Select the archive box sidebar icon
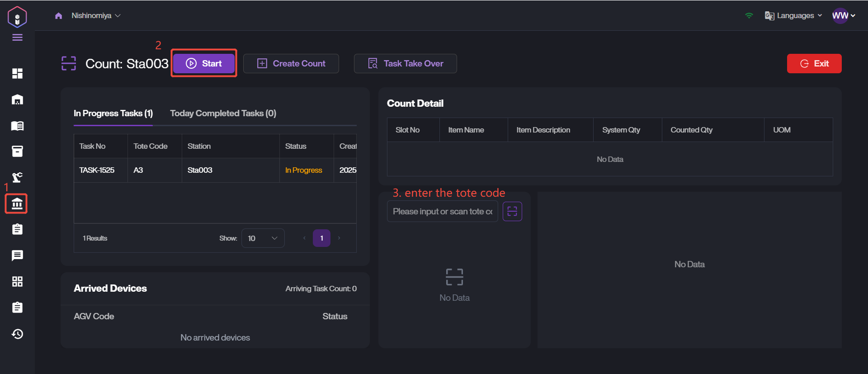Viewport: 868px width, 374px height. [x=17, y=151]
